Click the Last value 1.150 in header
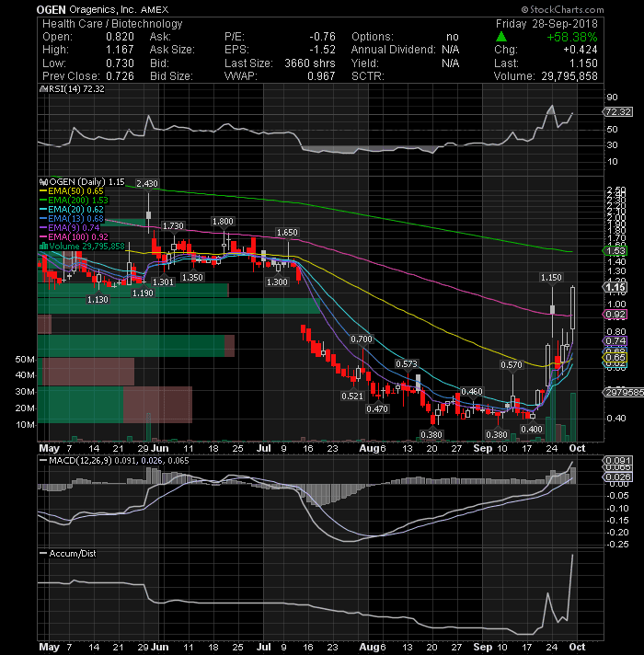This screenshot has width=644, height=655. 584,63
